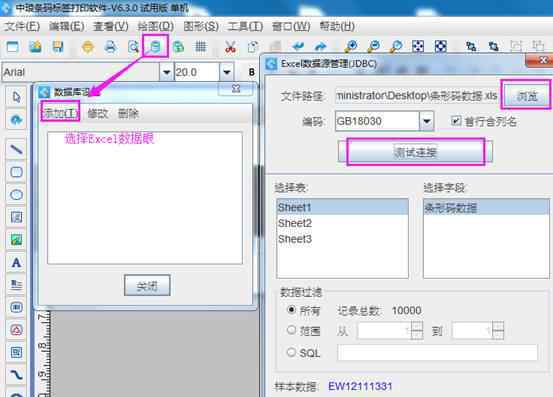Click the 测试连接 button

pos(415,152)
